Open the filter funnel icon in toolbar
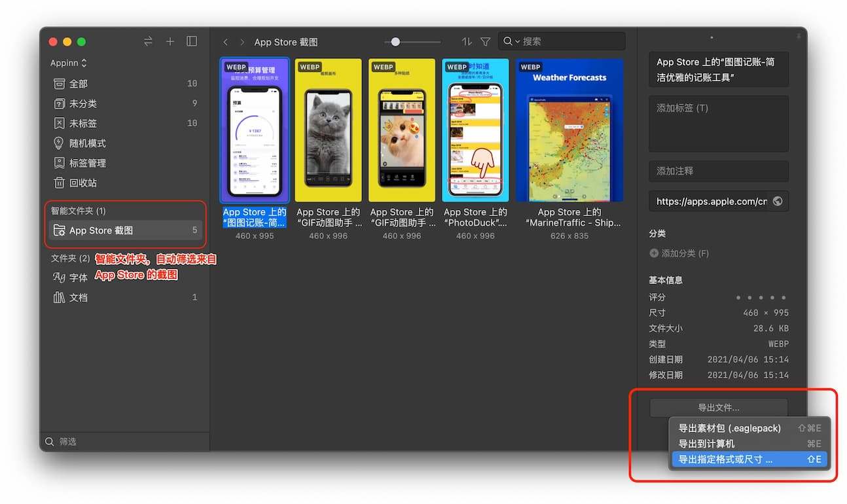847x504 pixels. [485, 41]
